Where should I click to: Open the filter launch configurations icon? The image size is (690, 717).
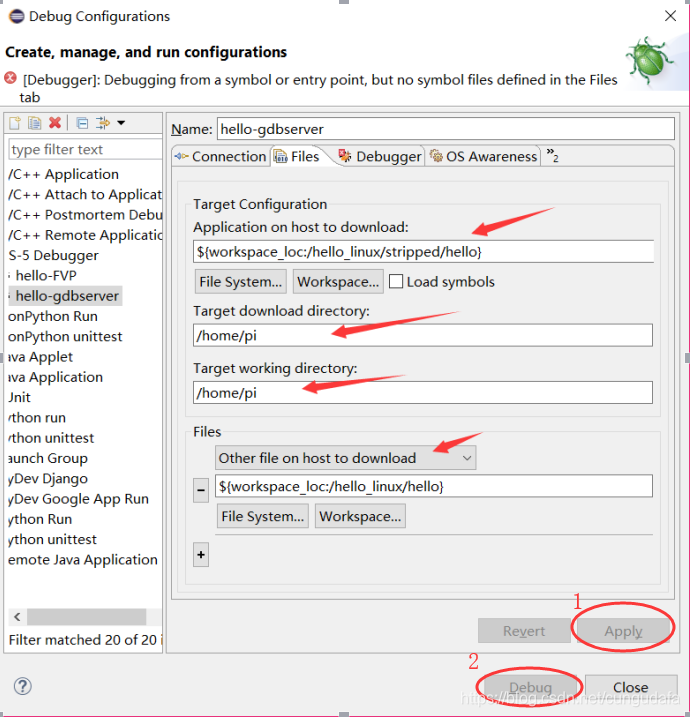102,123
